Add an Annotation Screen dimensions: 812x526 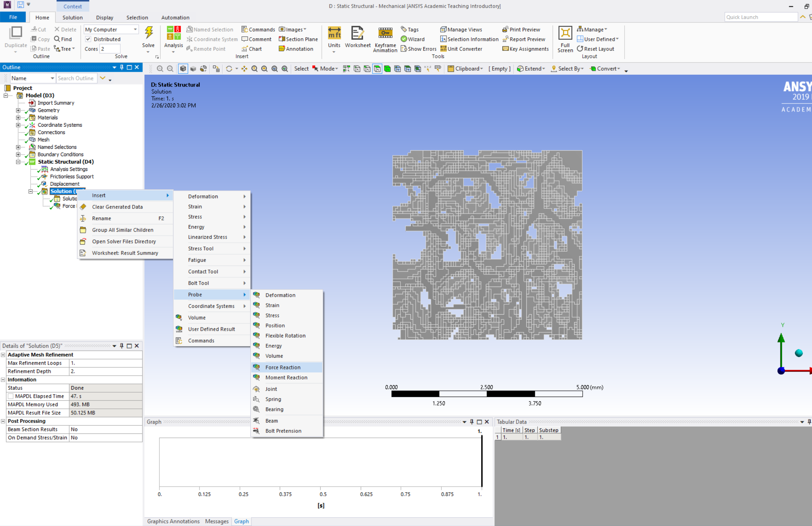(x=296, y=49)
